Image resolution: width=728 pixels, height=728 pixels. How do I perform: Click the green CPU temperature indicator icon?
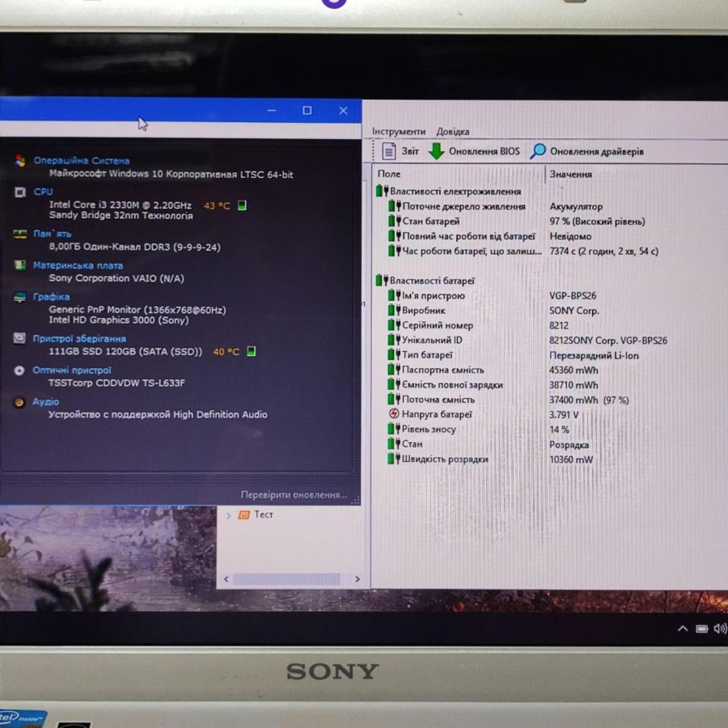pos(242,205)
